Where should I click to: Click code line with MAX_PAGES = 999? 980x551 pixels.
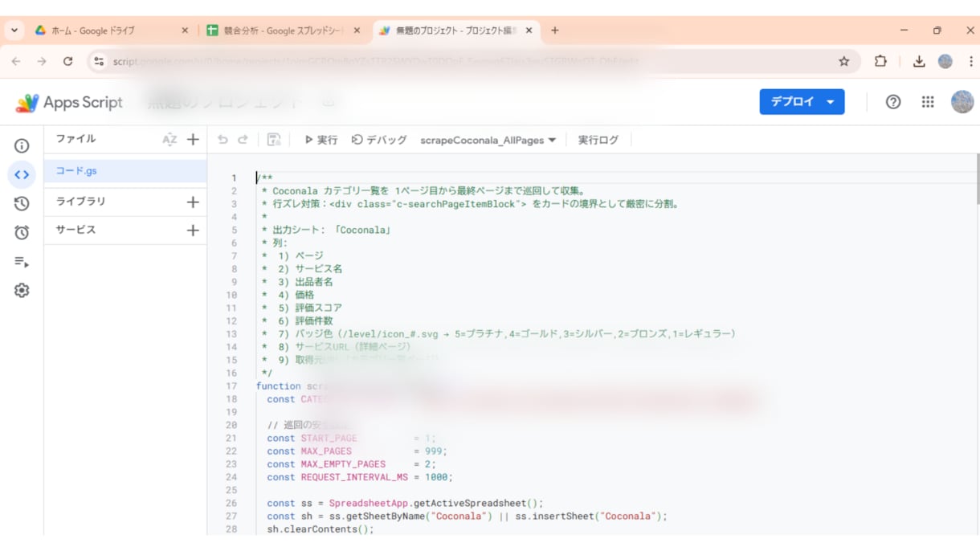[357, 451]
